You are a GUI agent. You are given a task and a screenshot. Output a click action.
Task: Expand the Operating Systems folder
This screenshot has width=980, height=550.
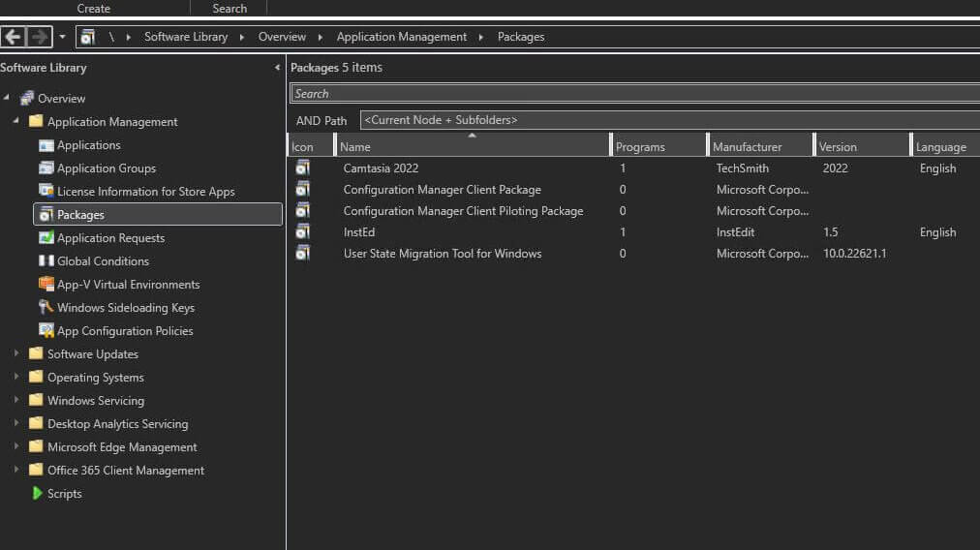(x=16, y=377)
